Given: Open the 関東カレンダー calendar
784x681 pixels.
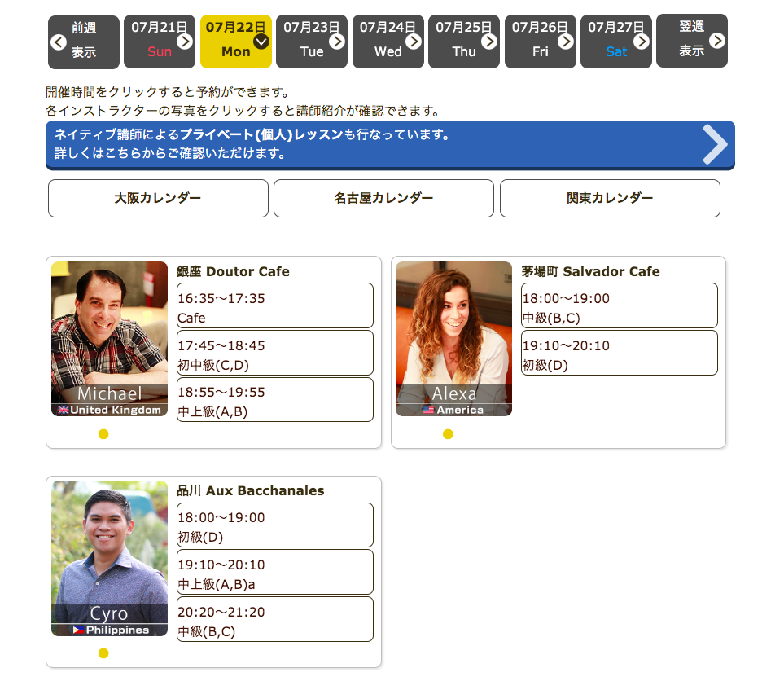Looking at the screenshot, I should click(x=610, y=198).
